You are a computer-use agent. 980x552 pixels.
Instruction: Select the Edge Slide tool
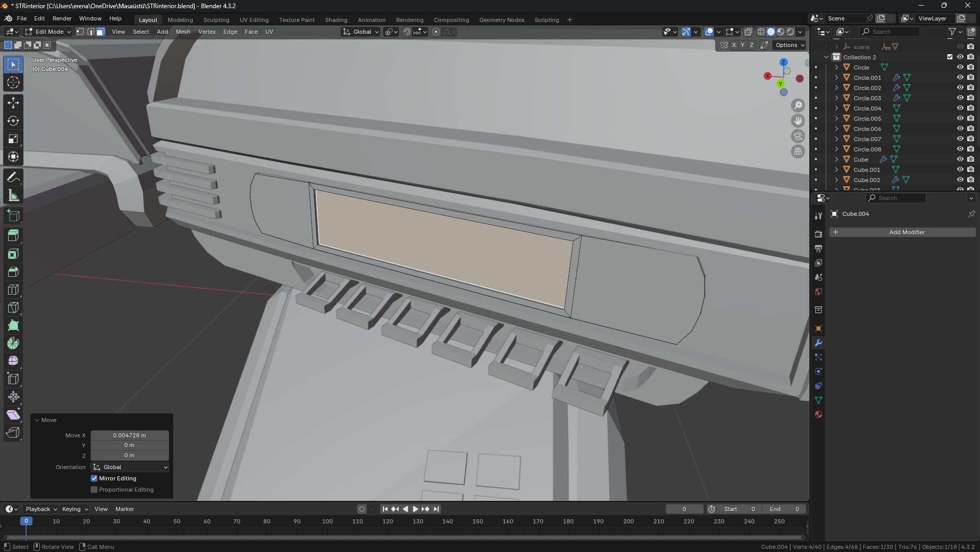pyautogui.click(x=13, y=379)
